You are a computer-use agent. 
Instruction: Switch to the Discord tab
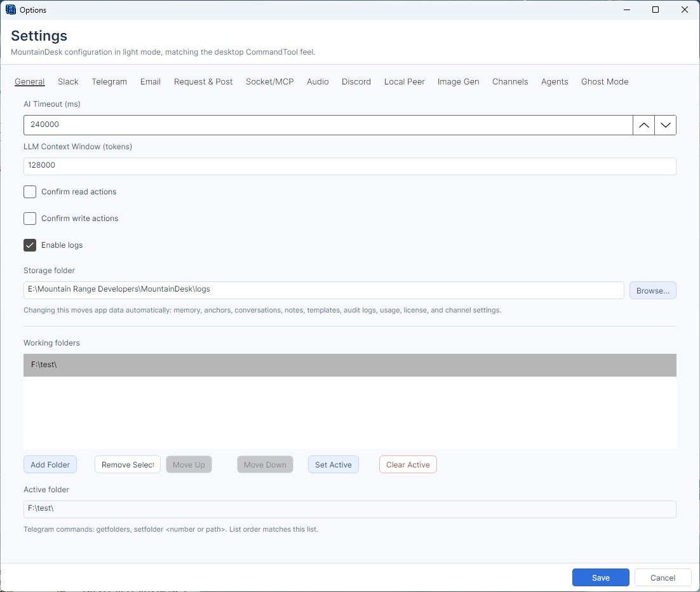tap(356, 82)
